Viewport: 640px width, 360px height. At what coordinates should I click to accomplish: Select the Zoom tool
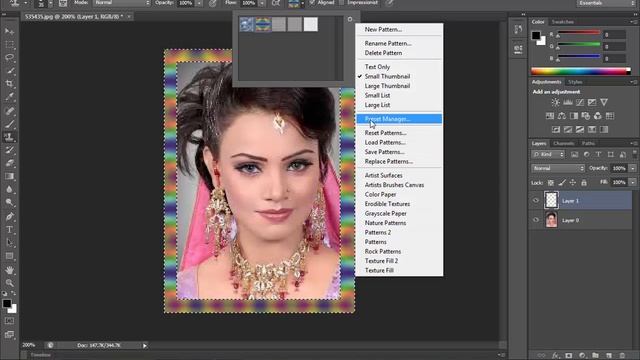click(x=9, y=283)
